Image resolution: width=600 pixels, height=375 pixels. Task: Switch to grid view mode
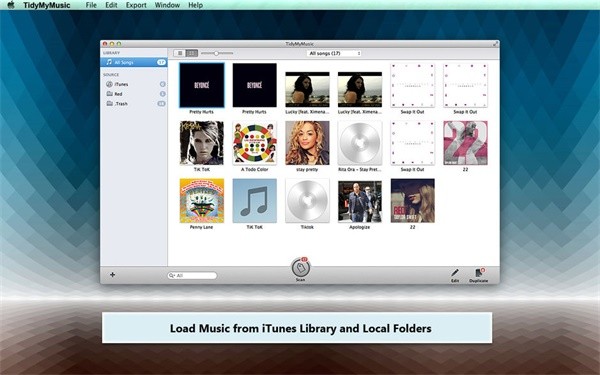tap(192, 53)
